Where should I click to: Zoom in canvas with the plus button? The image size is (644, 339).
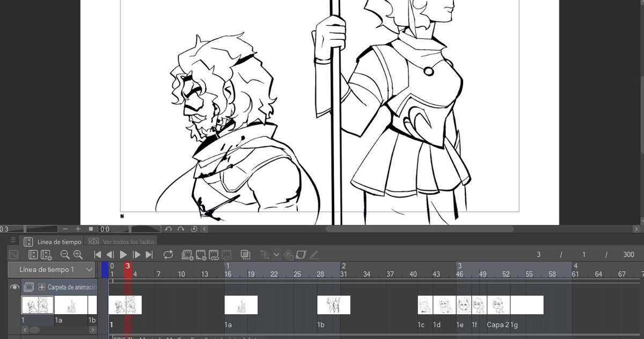pyautogui.click(x=78, y=229)
